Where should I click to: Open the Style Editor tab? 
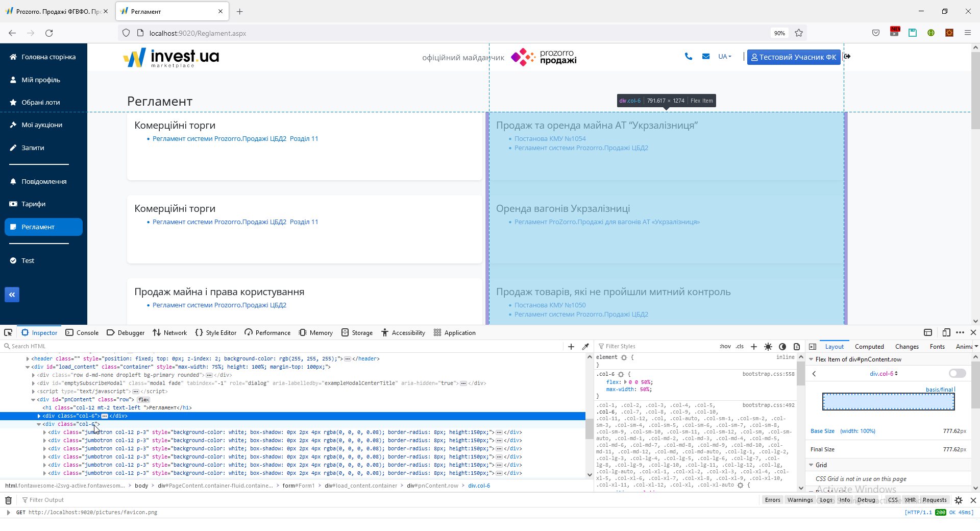[x=216, y=332]
